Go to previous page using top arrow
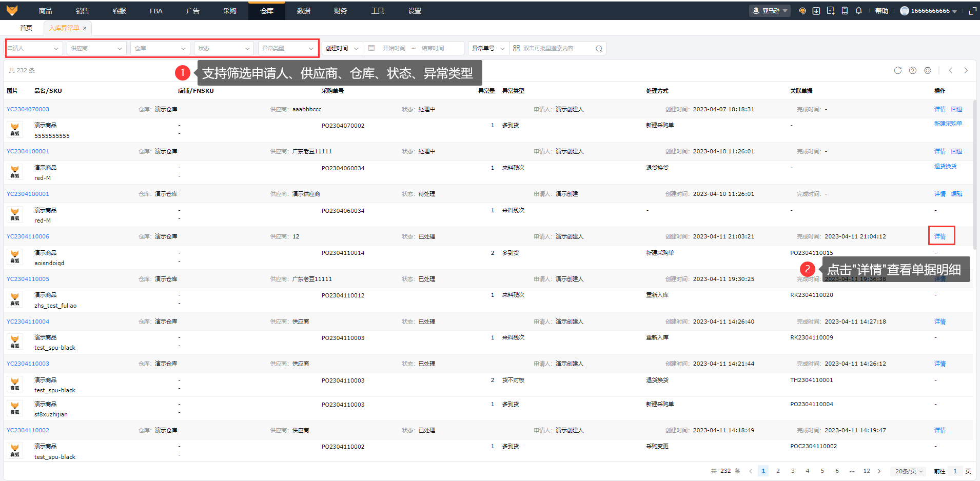The image size is (980, 481). (x=951, y=70)
